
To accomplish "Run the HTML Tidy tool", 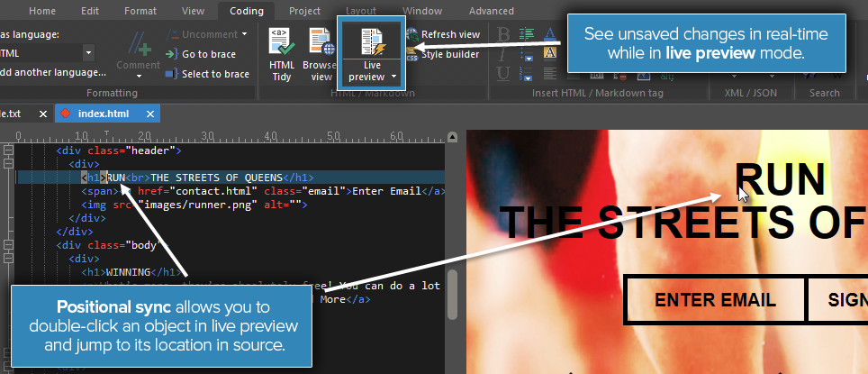I will (x=281, y=54).
